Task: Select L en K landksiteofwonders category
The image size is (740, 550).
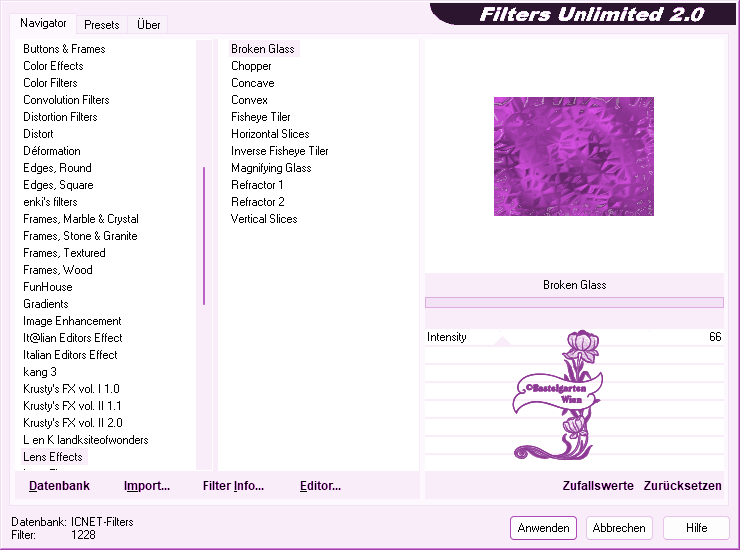Action: (85, 440)
